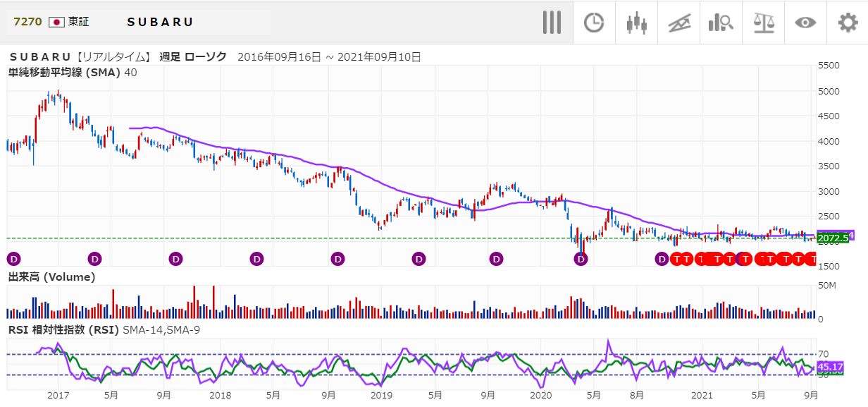Click last D marker before red T markers
Image resolution: width=868 pixels, height=407 pixels.
(x=662, y=259)
